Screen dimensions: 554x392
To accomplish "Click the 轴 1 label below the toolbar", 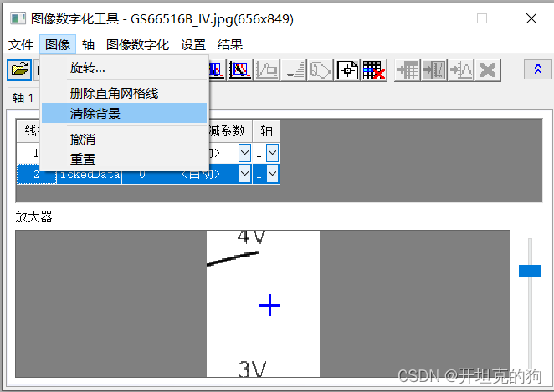I will (23, 98).
